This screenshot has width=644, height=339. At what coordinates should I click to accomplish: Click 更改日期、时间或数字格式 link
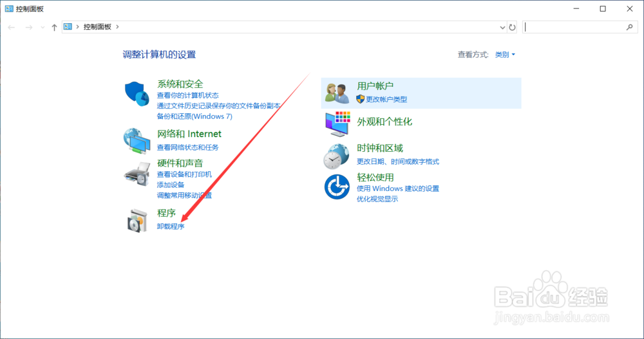397,161
